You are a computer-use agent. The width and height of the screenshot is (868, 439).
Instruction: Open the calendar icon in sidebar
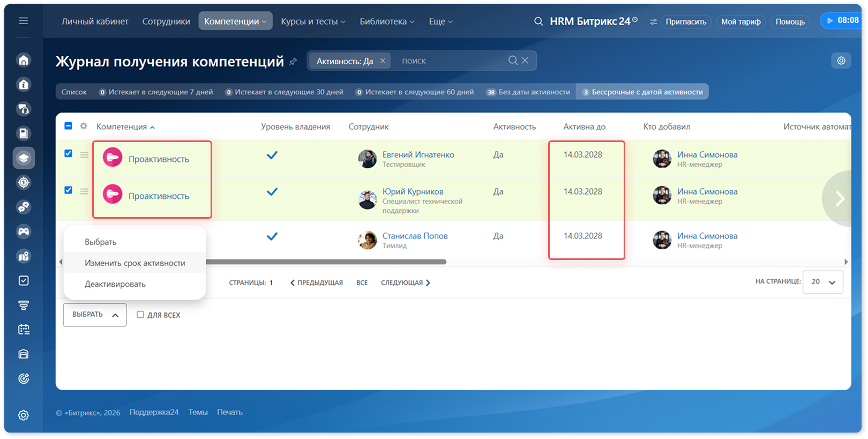(24, 330)
